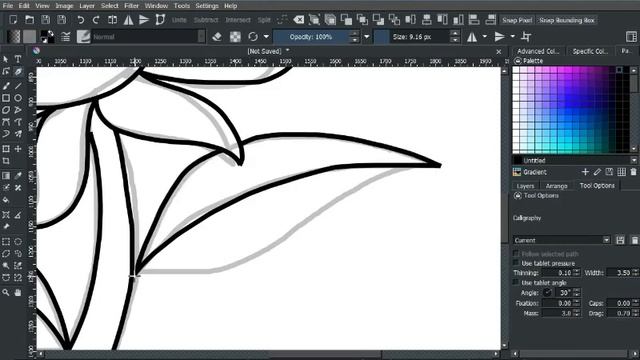Delete the palette entry with trash icon
Image resolution: width=640 pixels, height=360 pixels.
point(633,172)
